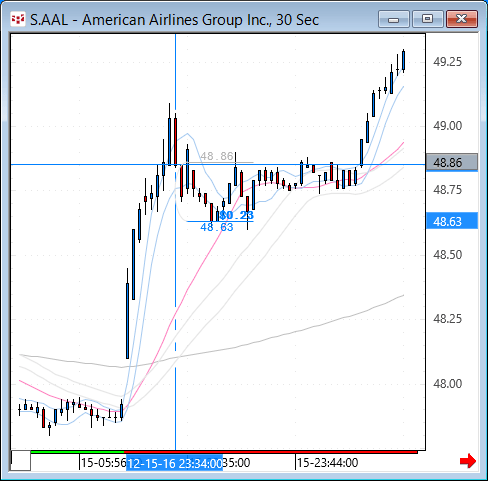Viewport: 488px width, 481px height.
Task: Click the chart application icon in title bar
Action: click(18, 19)
